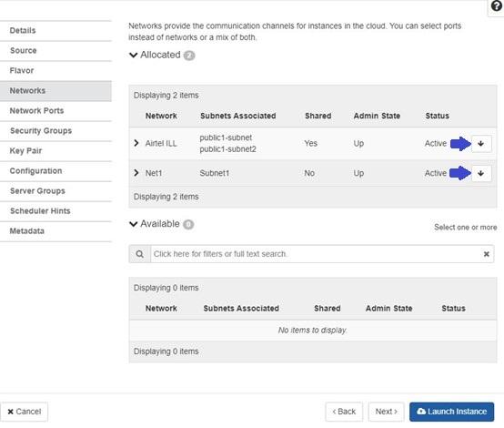Open the Scheduler Hints step
The height and width of the screenshot is (428, 504).
[55, 211]
